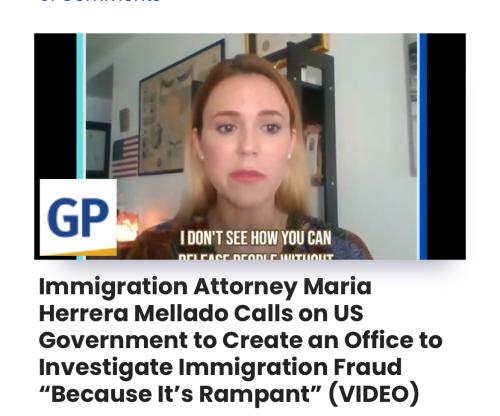
Task: Click the light-blue vertical stripe on thumbnail
Action: point(81,146)
